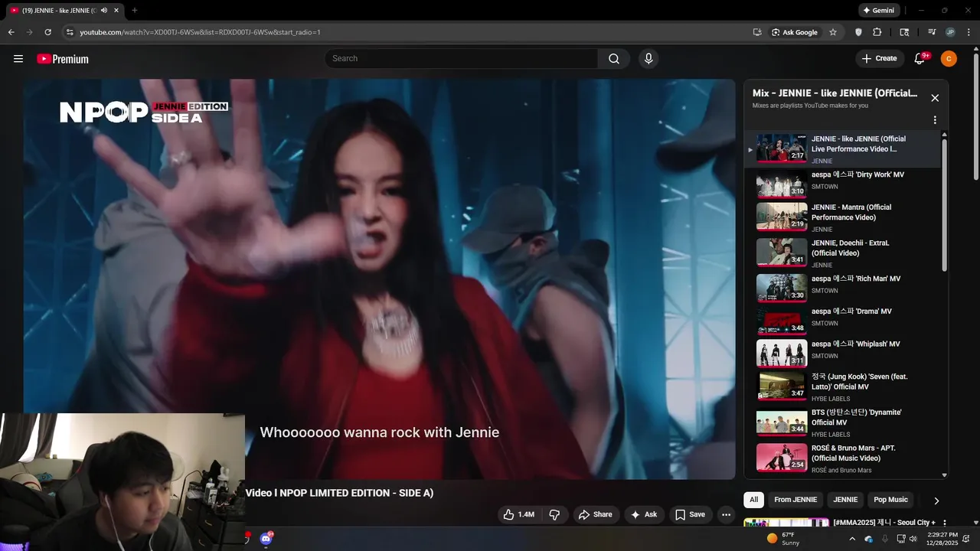The height and width of the screenshot is (551, 980).
Task: Play BTS 'Dynamite' Official MV
Action: (842, 423)
